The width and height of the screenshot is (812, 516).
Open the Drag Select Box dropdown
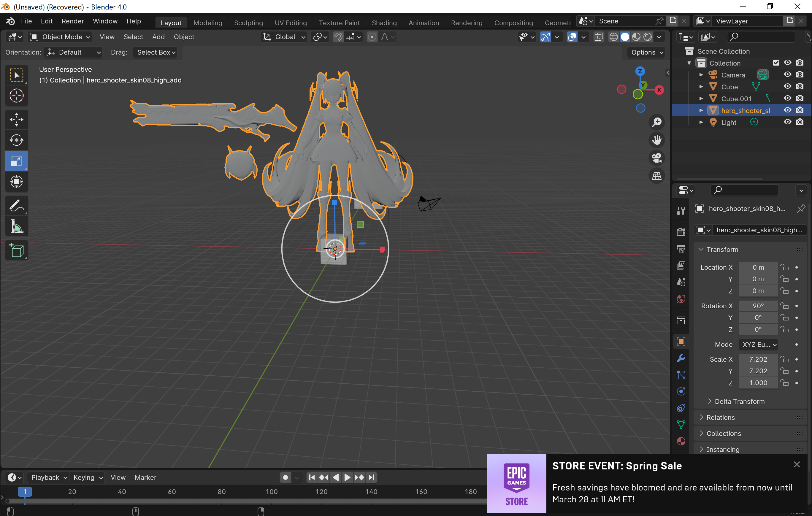(x=156, y=52)
